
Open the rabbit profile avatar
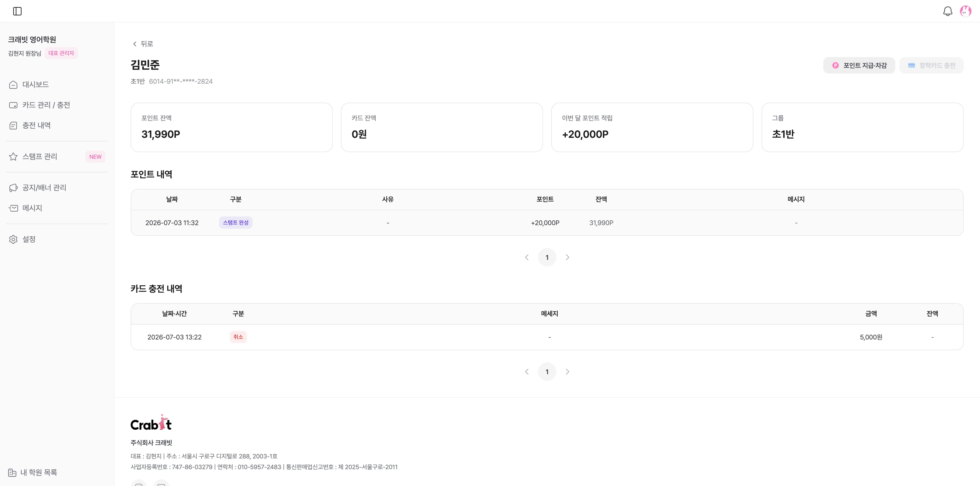[965, 11]
